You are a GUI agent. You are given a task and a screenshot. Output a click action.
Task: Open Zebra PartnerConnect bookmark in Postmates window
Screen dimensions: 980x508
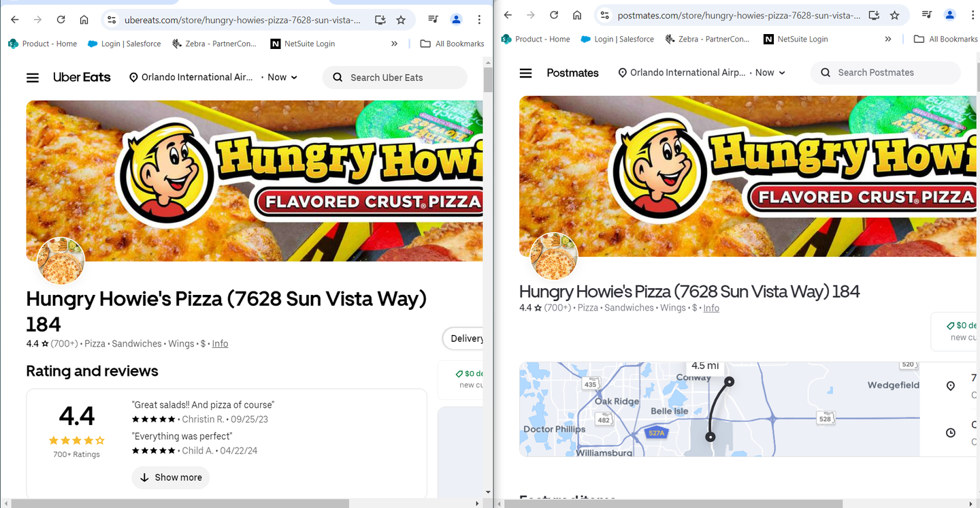(707, 39)
